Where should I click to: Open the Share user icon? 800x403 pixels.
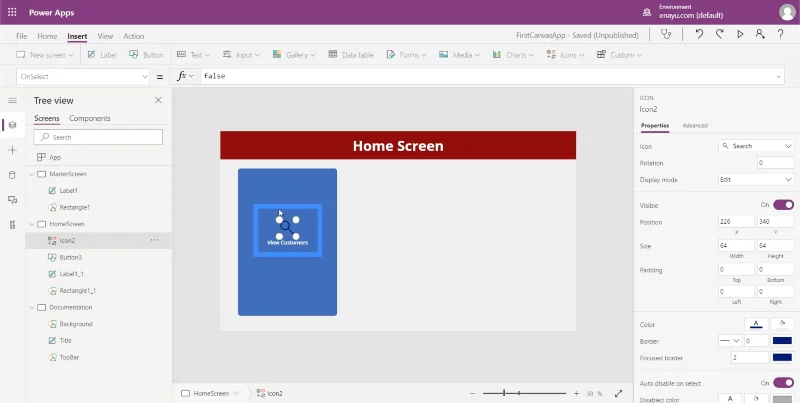760,34
